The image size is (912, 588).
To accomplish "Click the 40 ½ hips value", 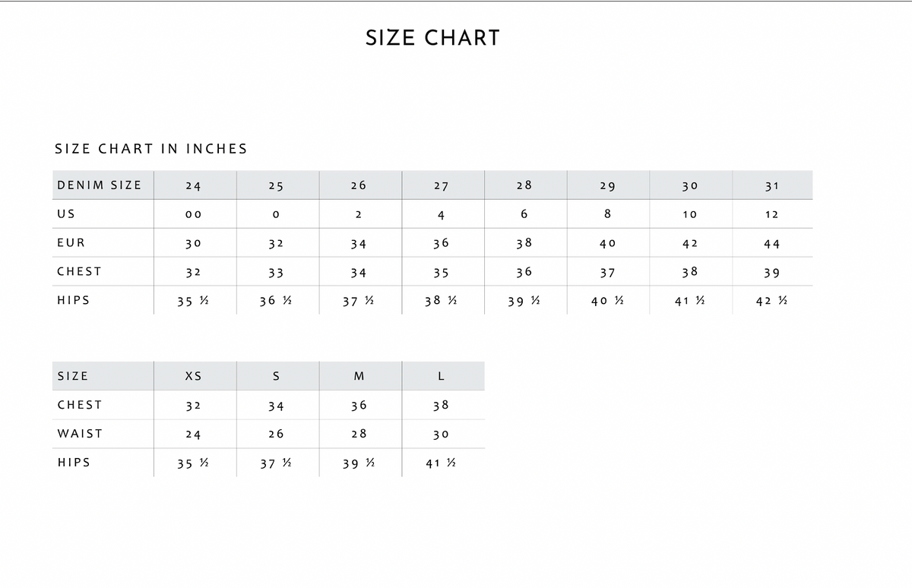I will 607,302.
